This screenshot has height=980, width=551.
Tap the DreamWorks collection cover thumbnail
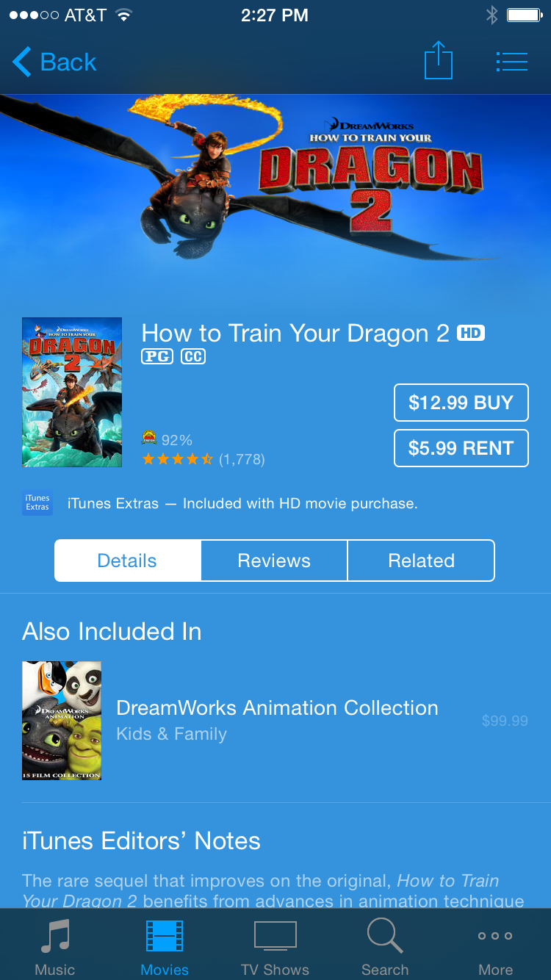[x=62, y=721]
